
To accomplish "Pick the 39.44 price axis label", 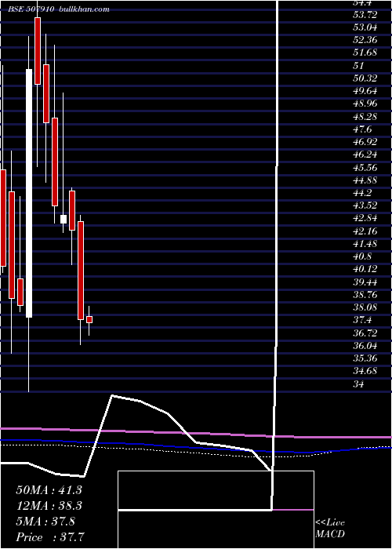I will (x=365, y=282).
